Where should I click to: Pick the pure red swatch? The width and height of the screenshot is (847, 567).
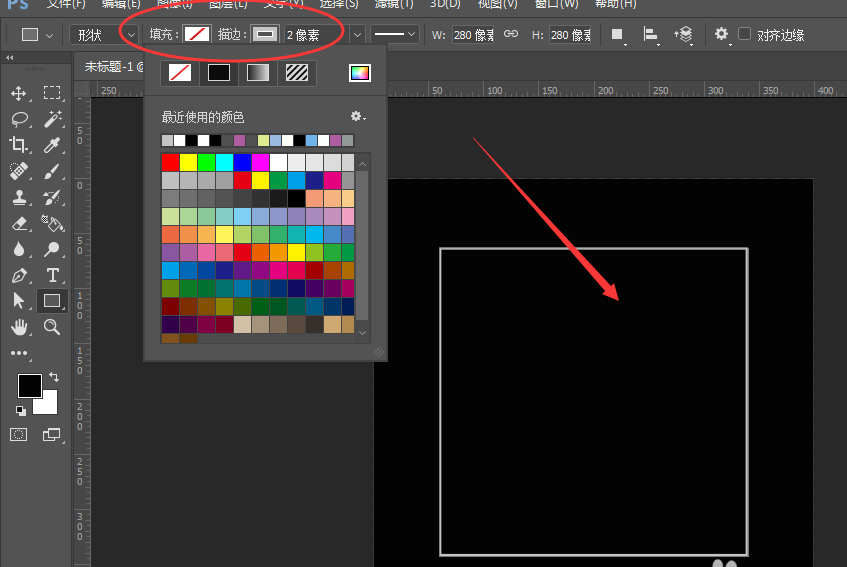click(170, 162)
